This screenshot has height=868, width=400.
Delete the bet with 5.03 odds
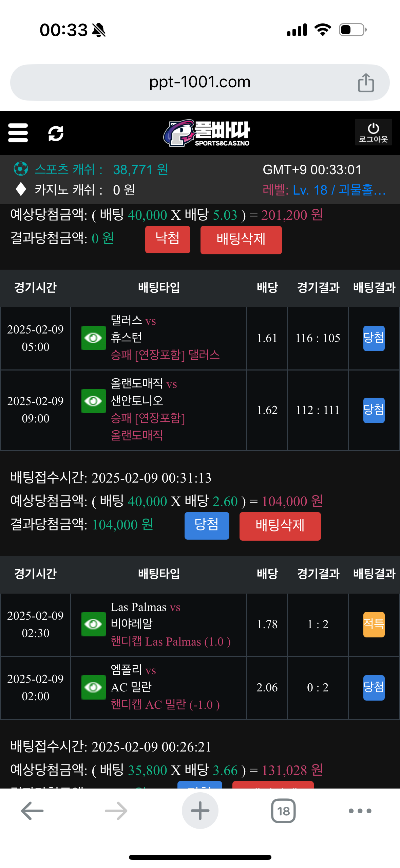241,240
